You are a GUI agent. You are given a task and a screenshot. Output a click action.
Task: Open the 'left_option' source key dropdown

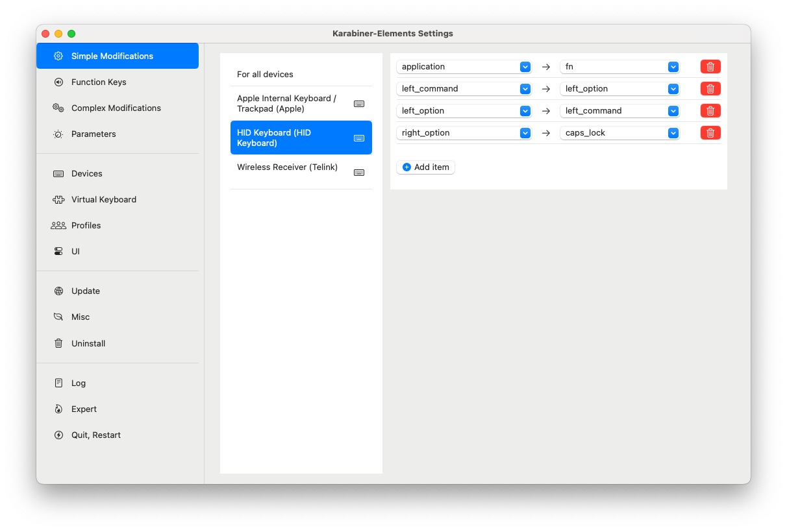coord(464,111)
